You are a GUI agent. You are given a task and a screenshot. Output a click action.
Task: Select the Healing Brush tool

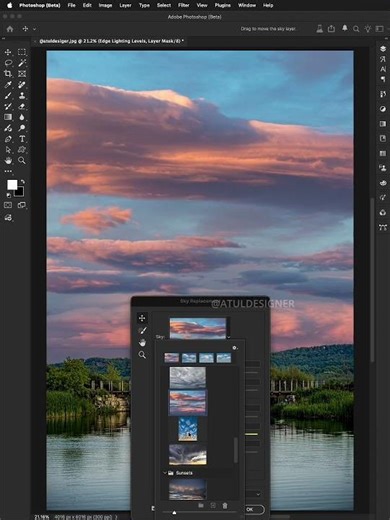pos(22,85)
